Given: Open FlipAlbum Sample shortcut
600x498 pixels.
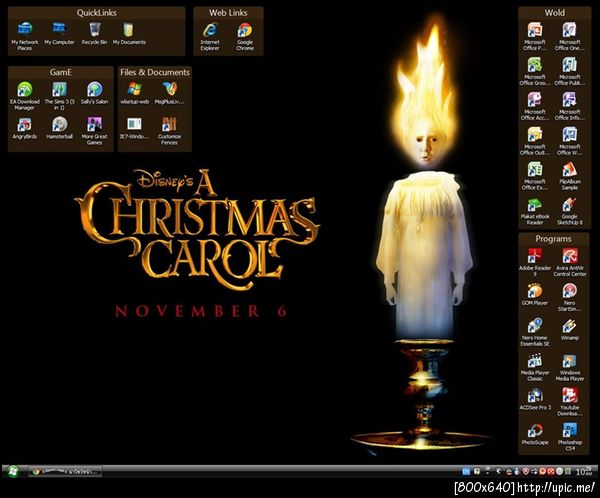Looking at the screenshot, I should pos(569,176).
